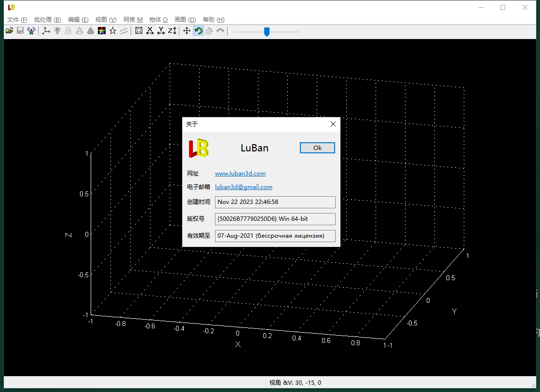
Task: Click the save diskette icon
Action: tap(20, 30)
